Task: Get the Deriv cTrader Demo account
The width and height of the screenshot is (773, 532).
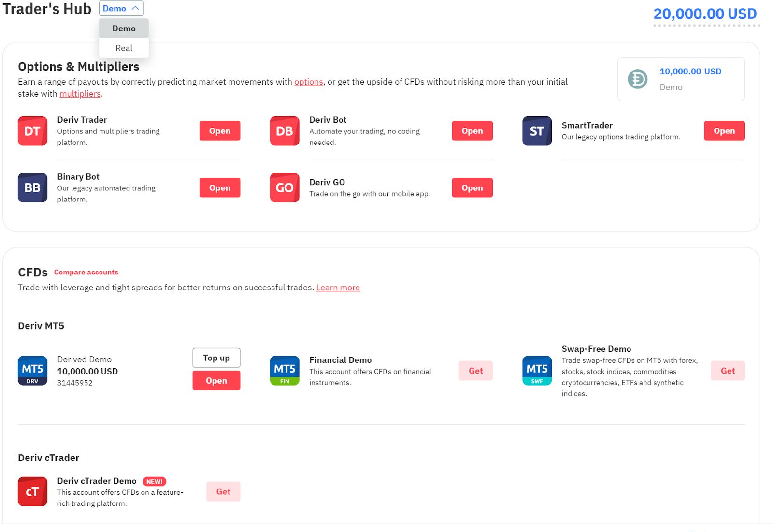Action: [223, 491]
